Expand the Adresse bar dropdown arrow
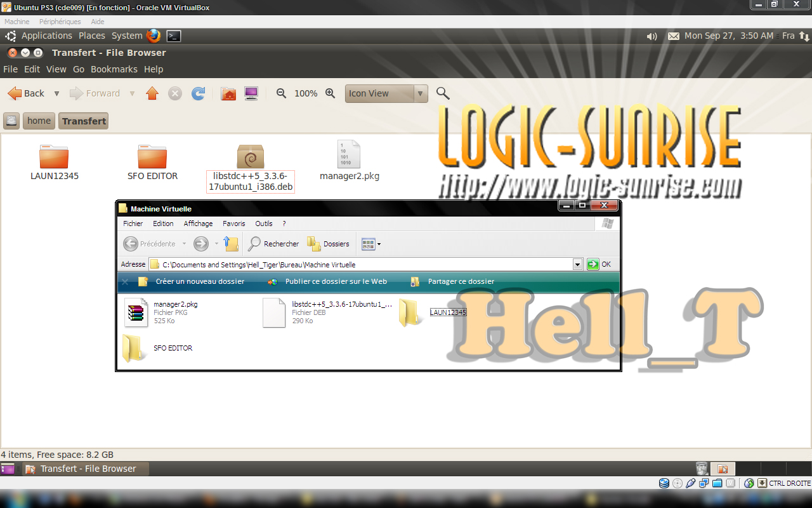Image resolution: width=812 pixels, height=508 pixels. (x=577, y=264)
